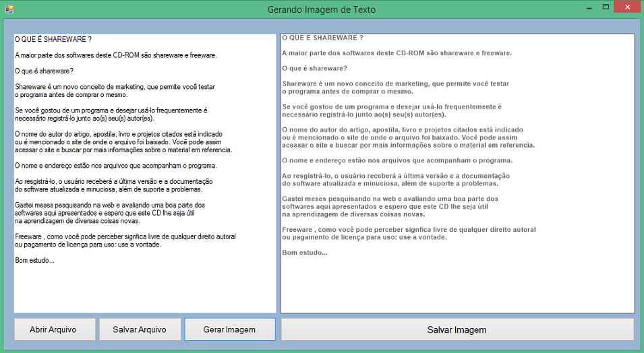The width and height of the screenshot is (644, 353).
Task: Click 'O que é shareware?' line in left box
Action: pos(44,71)
